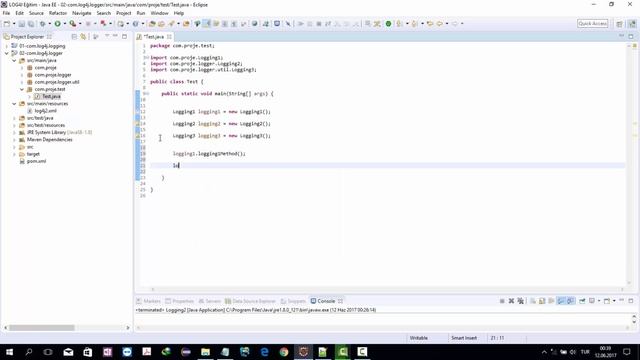Toggle Scroll Lock in console toolbar
The width and height of the screenshot is (640, 360).
(x=542, y=301)
